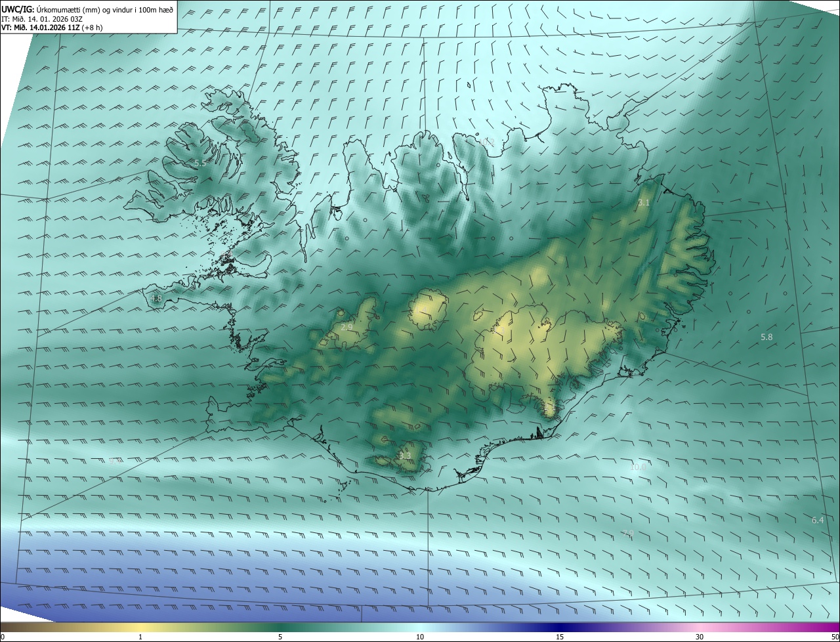Click the 4.8 precipitation value label

156,299
